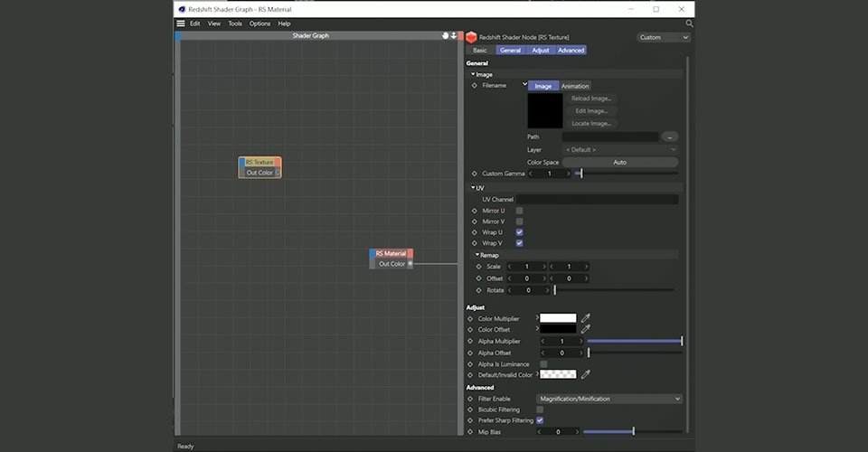This screenshot has width=868, height=452.
Task: Open the Edit menu
Action: (x=195, y=24)
